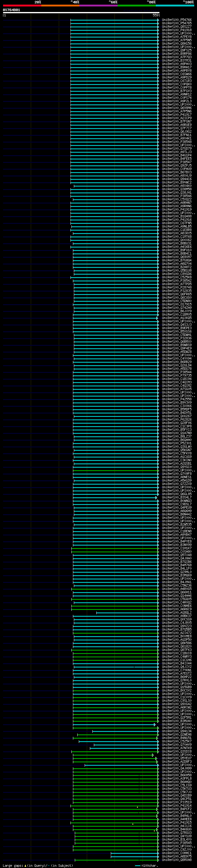Pick the UniRef100_Q4Y1U9 label
Viewport: 197px width, 868px height.
click(176, 836)
